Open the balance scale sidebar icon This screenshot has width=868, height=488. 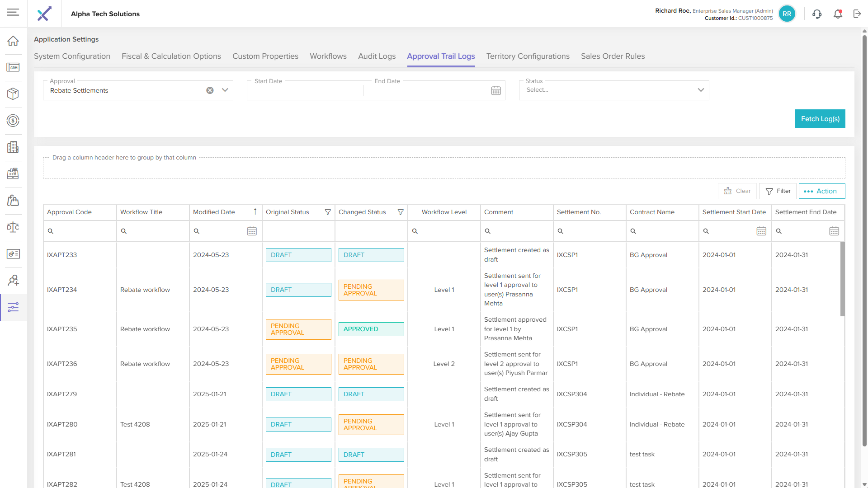(13, 227)
